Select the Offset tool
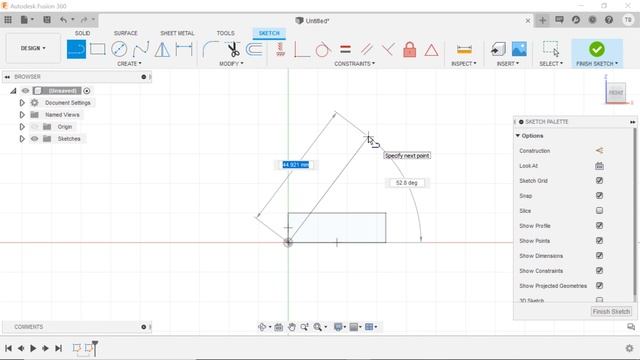Screen dimensions: 640x360 254,49
